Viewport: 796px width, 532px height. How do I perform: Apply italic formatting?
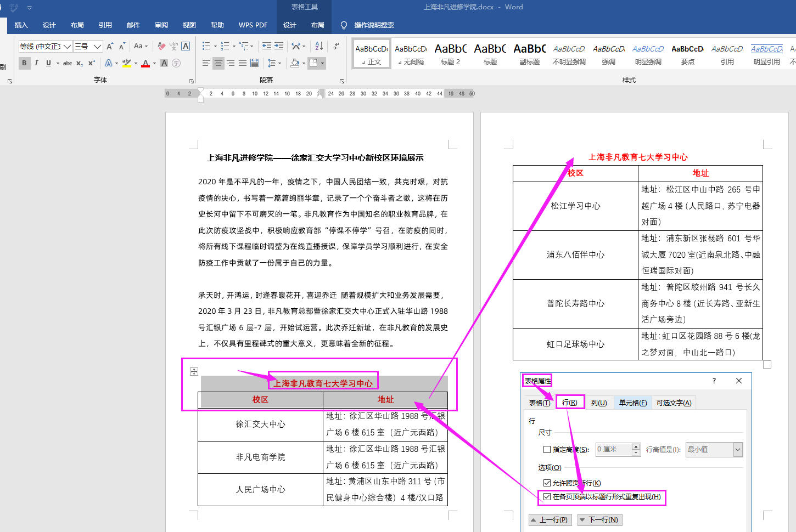pyautogui.click(x=36, y=63)
